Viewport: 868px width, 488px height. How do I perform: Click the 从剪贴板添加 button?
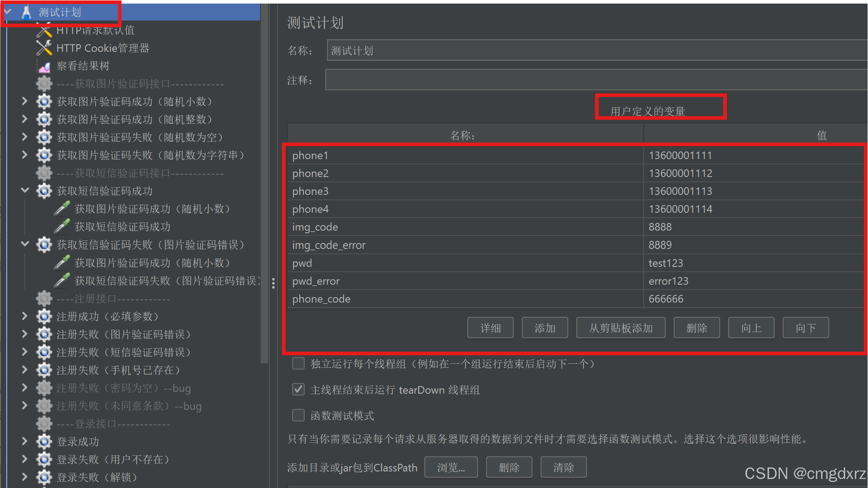point(621,328)
